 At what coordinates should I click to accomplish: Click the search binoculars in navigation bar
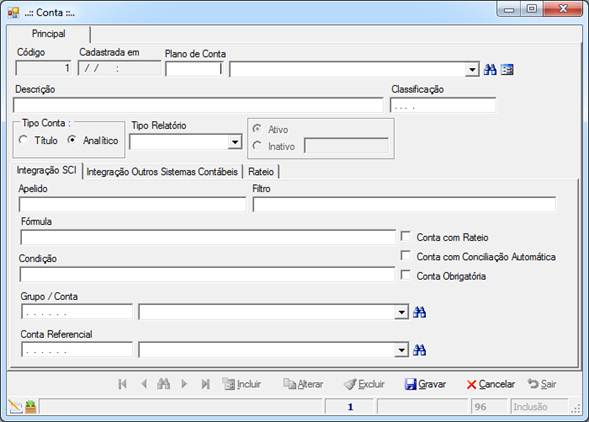coord(163,384)
